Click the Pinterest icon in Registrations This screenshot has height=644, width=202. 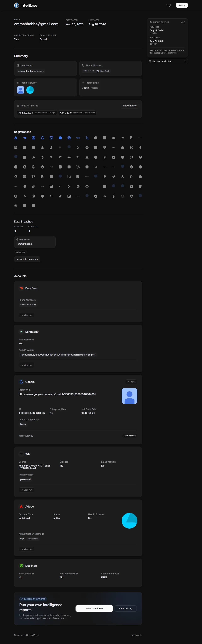point(69,138)
